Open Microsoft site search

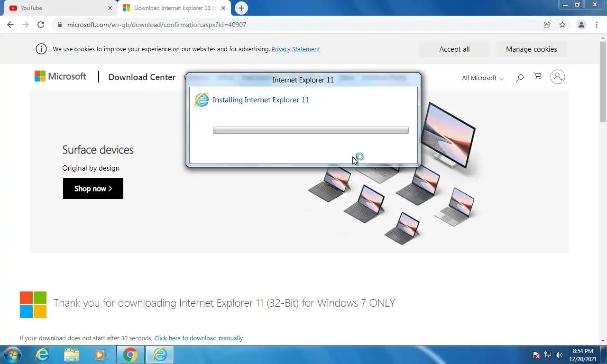[x=520, y=77]
